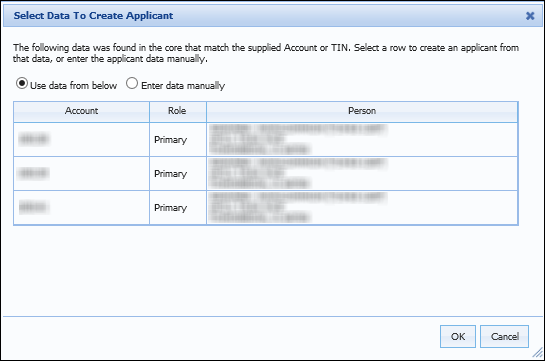The height and width of the screenshot is (361, 545).
Task: Click Primary role in the second row
Action: [170, 174]
